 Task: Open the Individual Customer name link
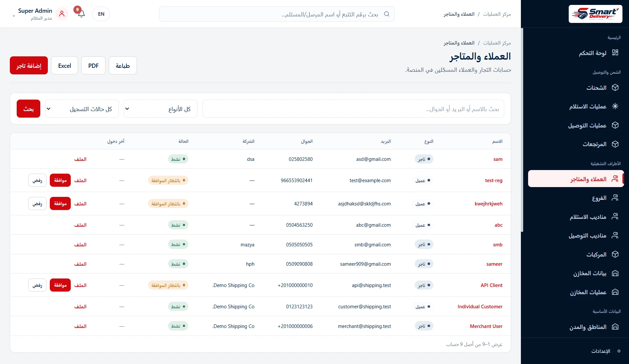tap(480, 307)
